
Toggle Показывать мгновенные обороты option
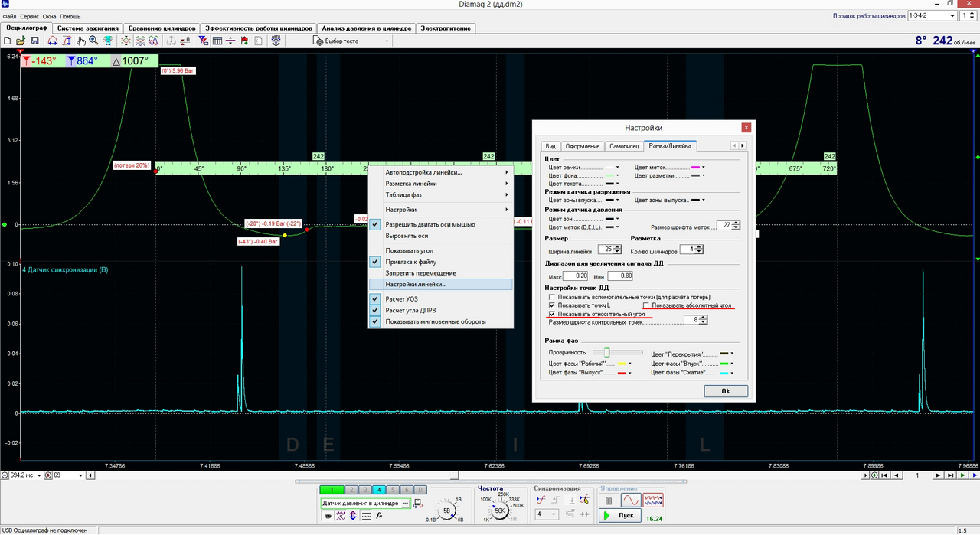point(440,321)
